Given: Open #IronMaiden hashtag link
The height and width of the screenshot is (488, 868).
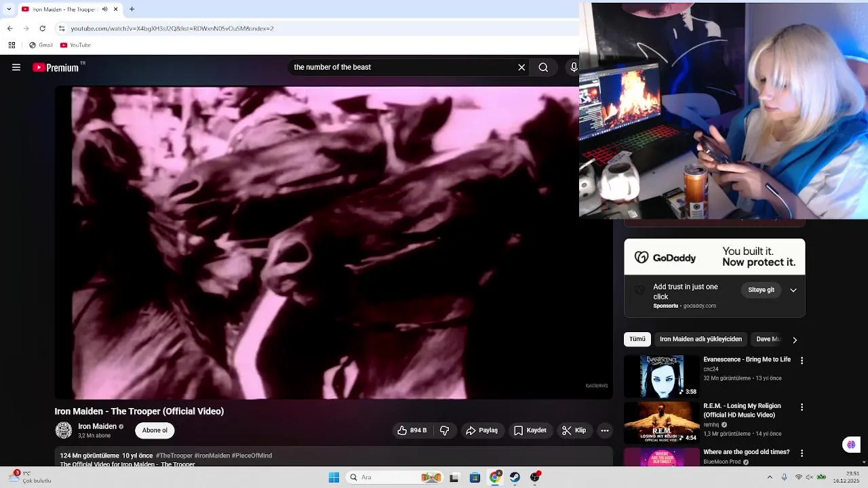Looking at the screenshot, I should pos(212,456).
